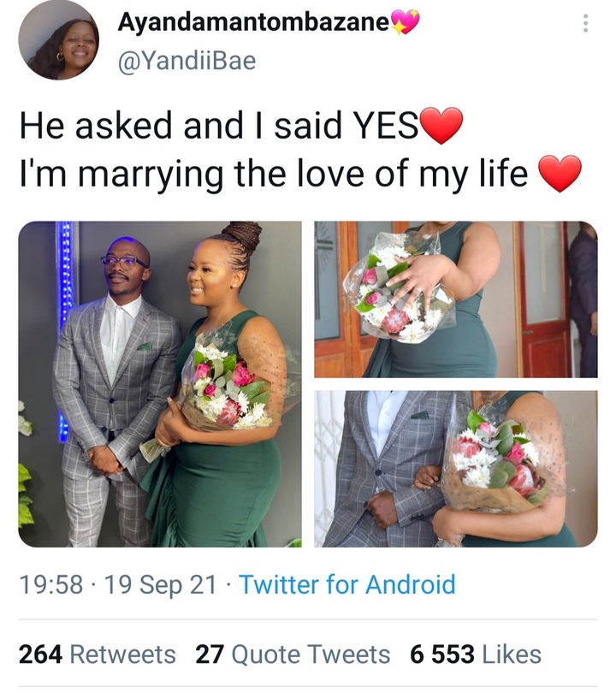Open the @YandiiBae handle
This screenshot has height=693, width=616.
[x=187, y=61]
